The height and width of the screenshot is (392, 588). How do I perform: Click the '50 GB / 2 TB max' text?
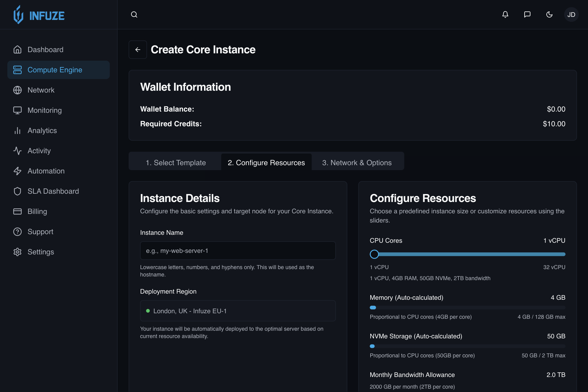544,356
